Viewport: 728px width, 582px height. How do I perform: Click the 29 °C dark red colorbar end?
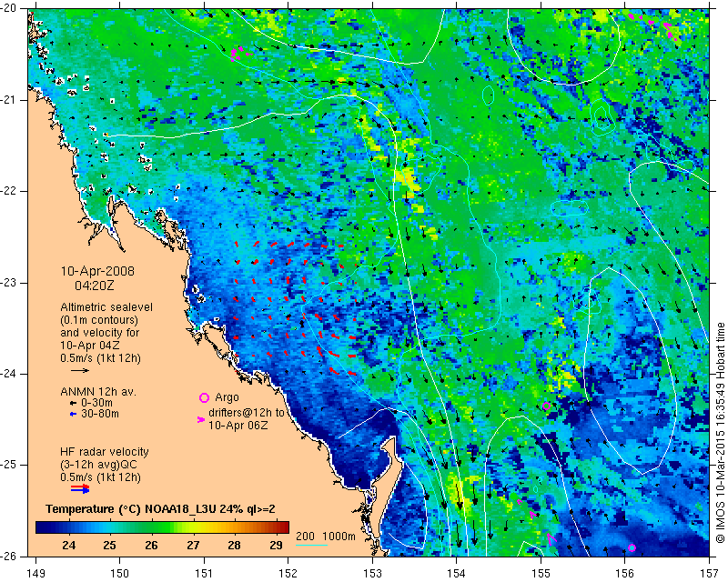[x=284, y=527]
